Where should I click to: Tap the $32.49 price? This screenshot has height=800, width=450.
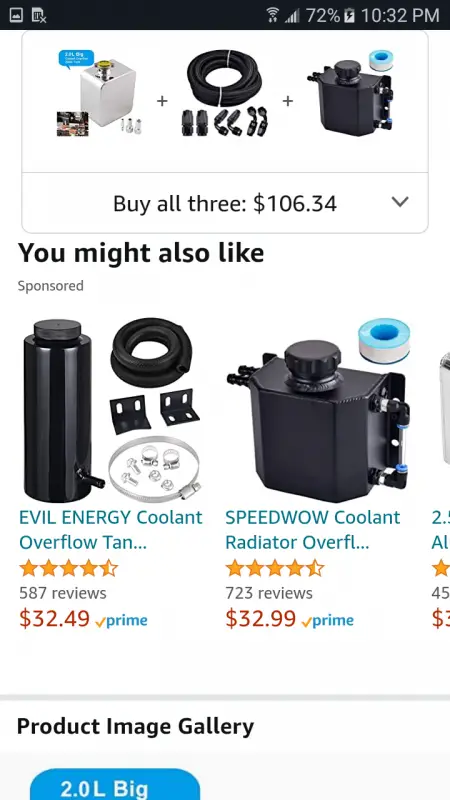point(55,619)
